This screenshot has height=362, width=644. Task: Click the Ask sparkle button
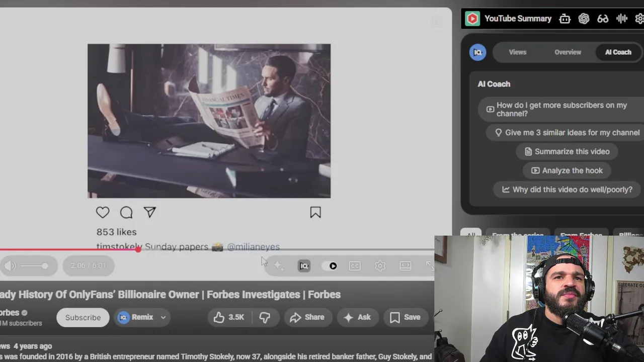357,317
